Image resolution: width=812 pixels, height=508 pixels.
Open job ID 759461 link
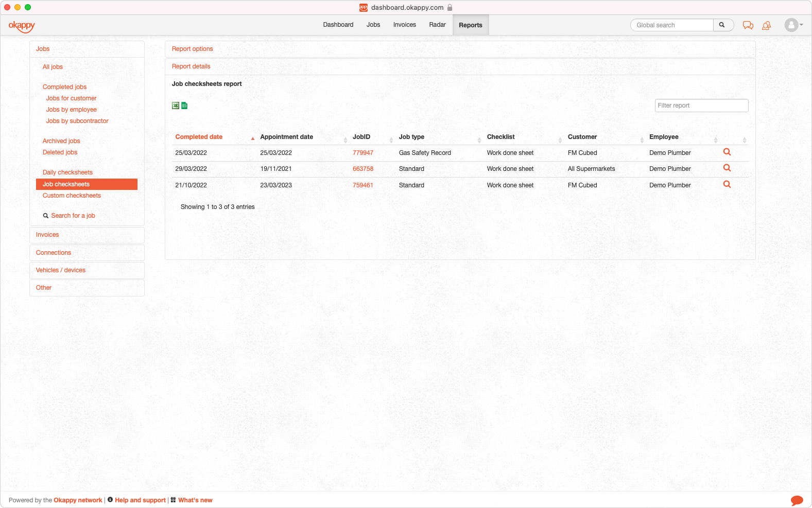[363, 185]
